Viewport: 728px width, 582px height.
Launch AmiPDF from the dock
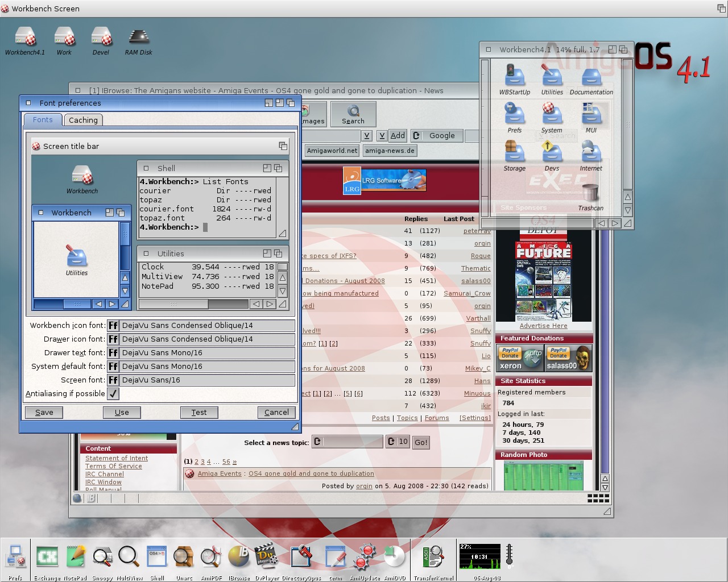click(x=211, y=557)
